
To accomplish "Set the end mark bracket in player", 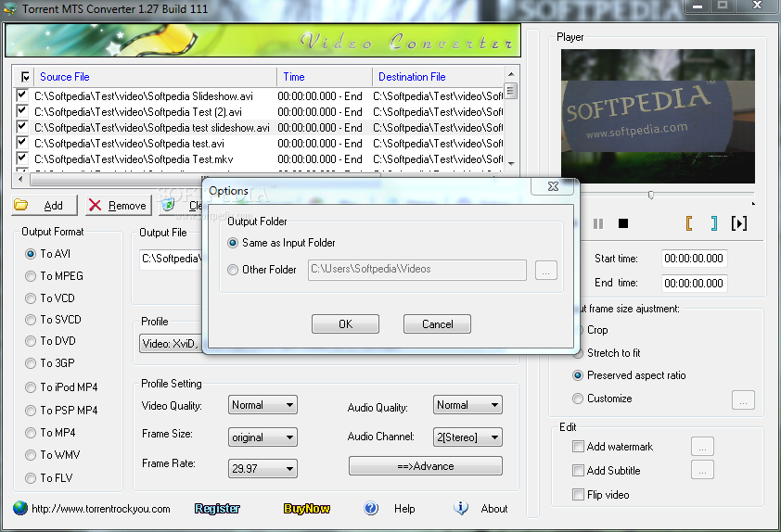I will click(x=714, y=223).
